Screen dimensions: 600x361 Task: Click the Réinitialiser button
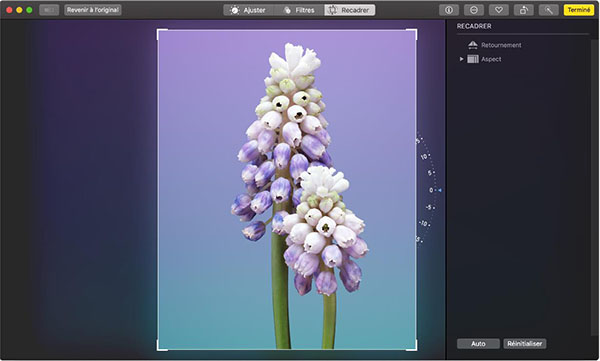click(525, 343)
